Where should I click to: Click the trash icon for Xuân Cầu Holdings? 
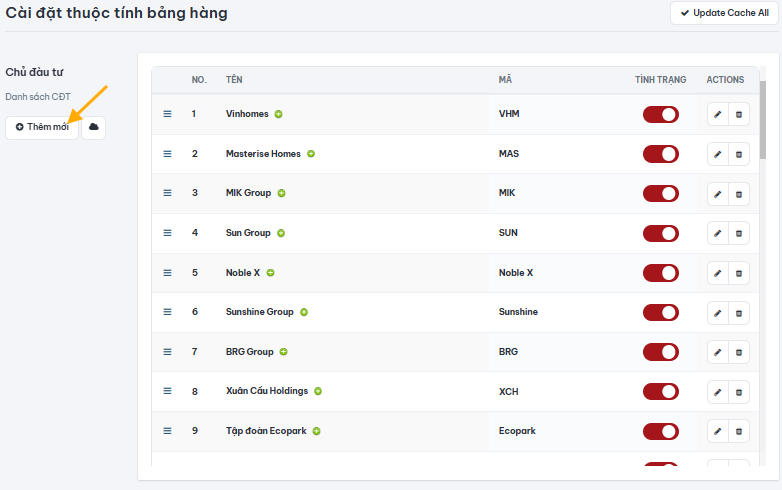point(739,392)
